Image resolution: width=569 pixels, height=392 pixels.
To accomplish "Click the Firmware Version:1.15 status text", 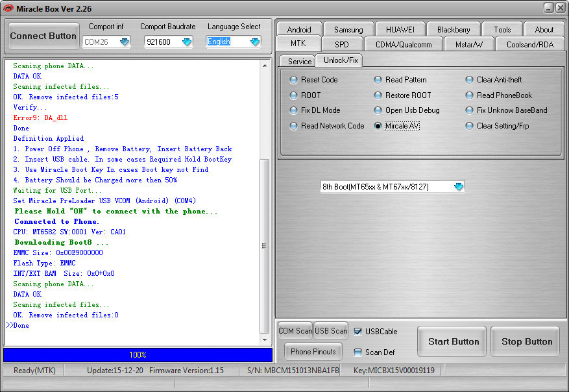I will (186, 370).
